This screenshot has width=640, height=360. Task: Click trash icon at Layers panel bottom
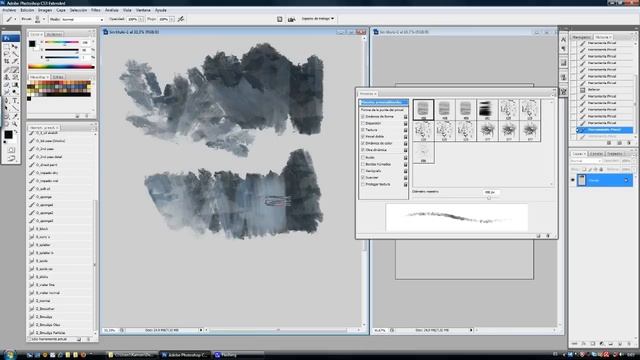pyautogui.click(x=628, y=344)
